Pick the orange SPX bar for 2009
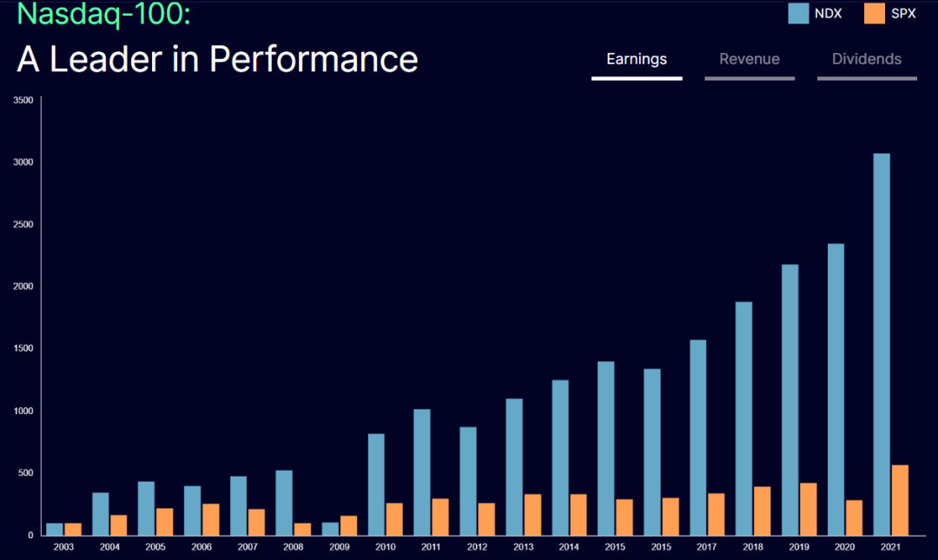938x560 pixels. [348, 525]
